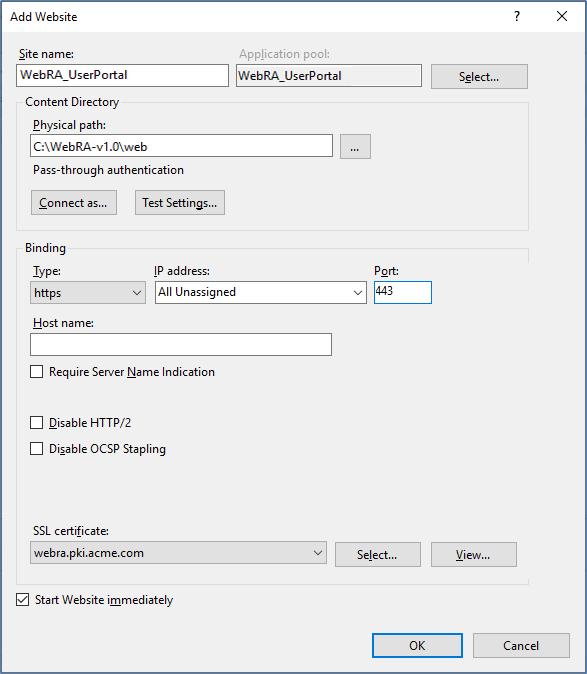Focus the Site name text field
587x674 pixels.
pos(122,75)
